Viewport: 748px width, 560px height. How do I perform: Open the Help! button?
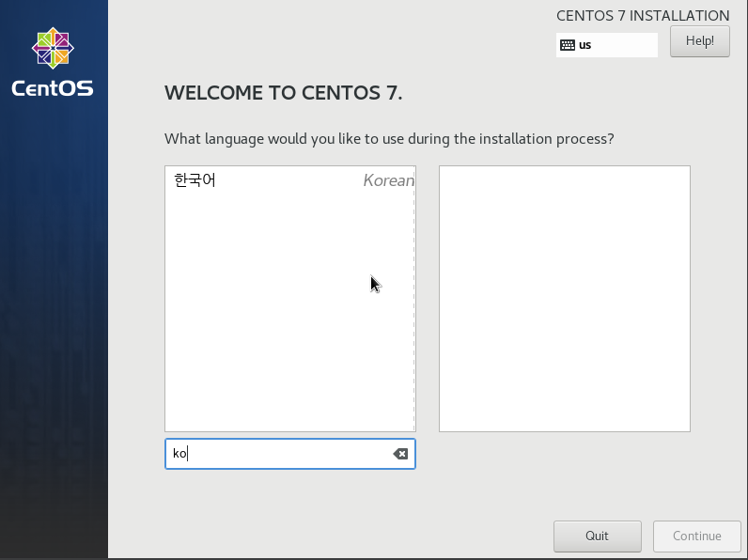(699, 41)
